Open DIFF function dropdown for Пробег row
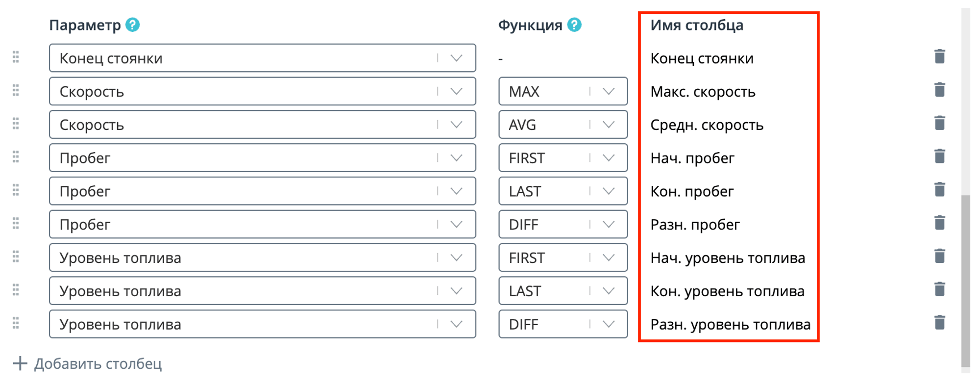 click(563, 224)
